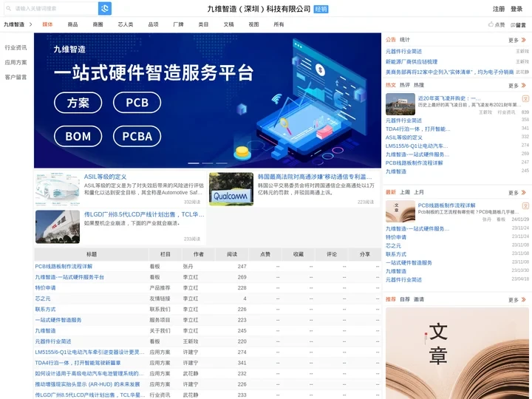Image resolution: width=532 pixels, height=399 pixels.
Task: Open 更多 chevron in the 热文 panel
Action: (524, 85)
